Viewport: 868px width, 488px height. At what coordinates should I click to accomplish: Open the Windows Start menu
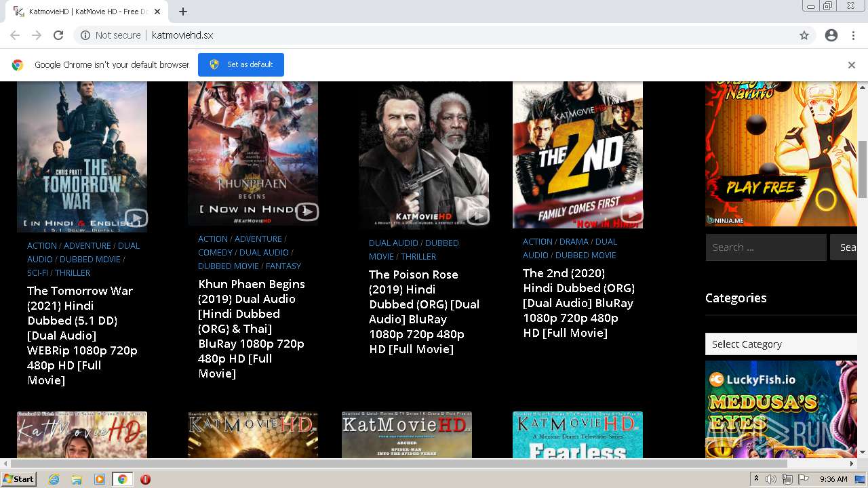[x=18, y=479]
